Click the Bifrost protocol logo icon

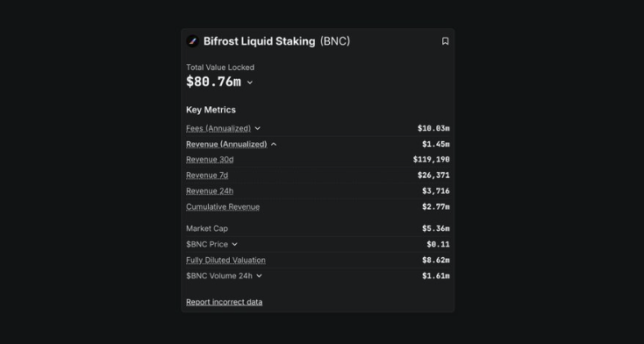click(193, 41)
